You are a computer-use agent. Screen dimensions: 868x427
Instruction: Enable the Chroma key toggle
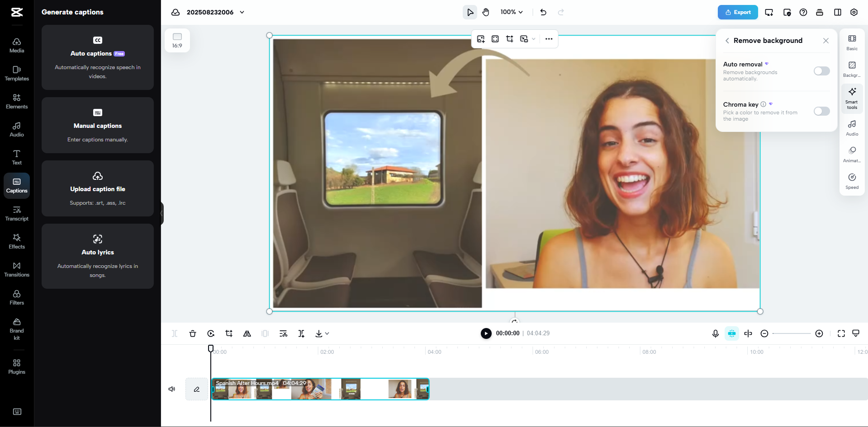[x=821, y=111]
